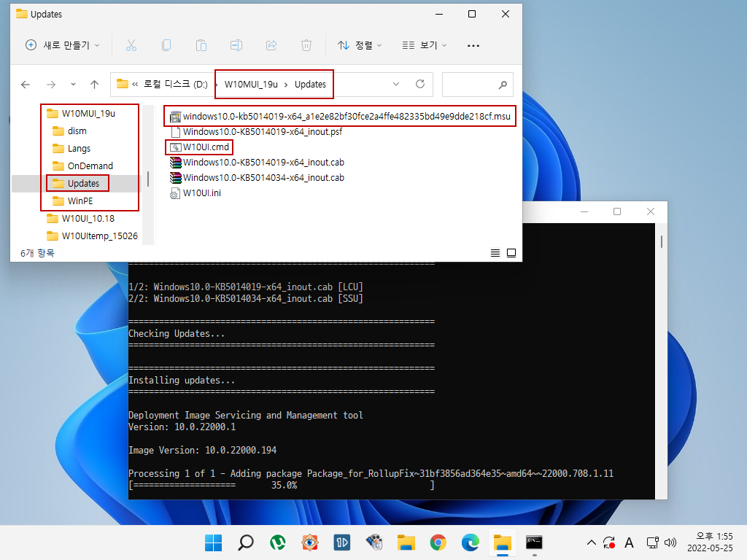747x560 pixels.
Task: Click 로컬 디스크 (D:) in the address path
Action: pos(176,85)
